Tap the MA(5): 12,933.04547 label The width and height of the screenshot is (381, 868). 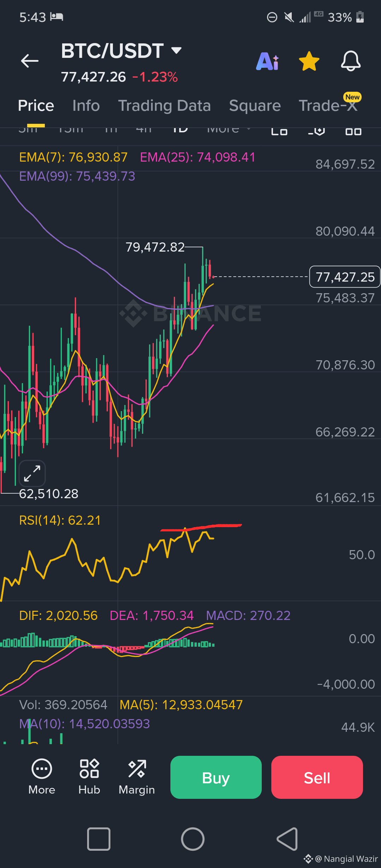point(181,705)
